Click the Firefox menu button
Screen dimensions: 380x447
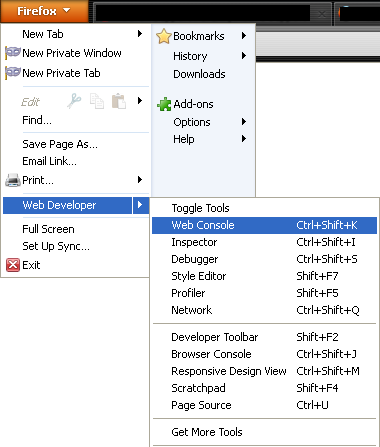(44, 11)
